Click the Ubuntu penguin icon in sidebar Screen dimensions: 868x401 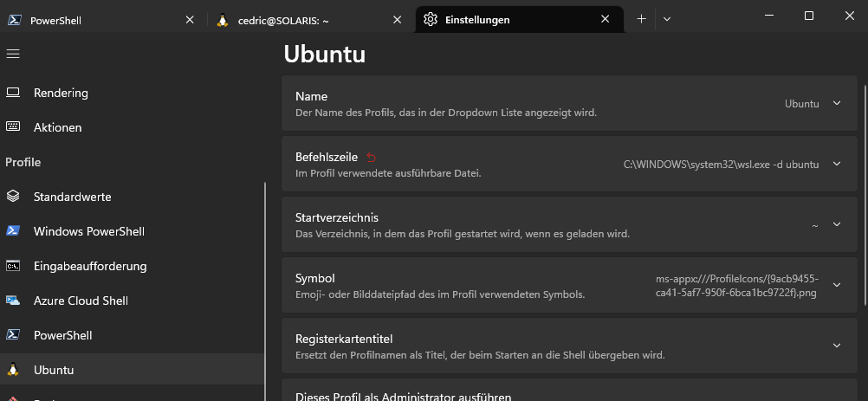(x=13, y=370)
